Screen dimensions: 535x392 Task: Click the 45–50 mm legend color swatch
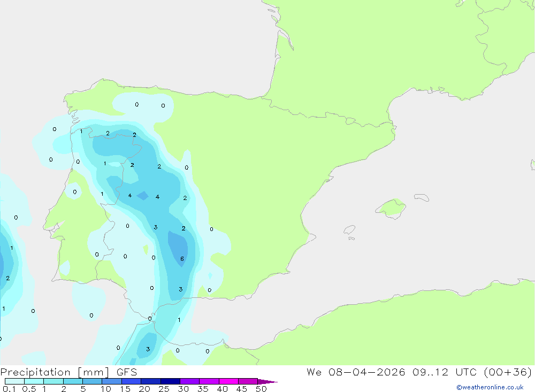pos(248,381)
